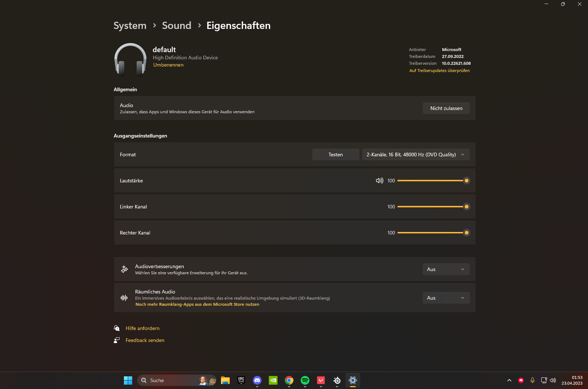Open the Räumliches Audio Aus dropdown
The width and height of the screenshot is (588, 389).
click(x=446, y=298)
